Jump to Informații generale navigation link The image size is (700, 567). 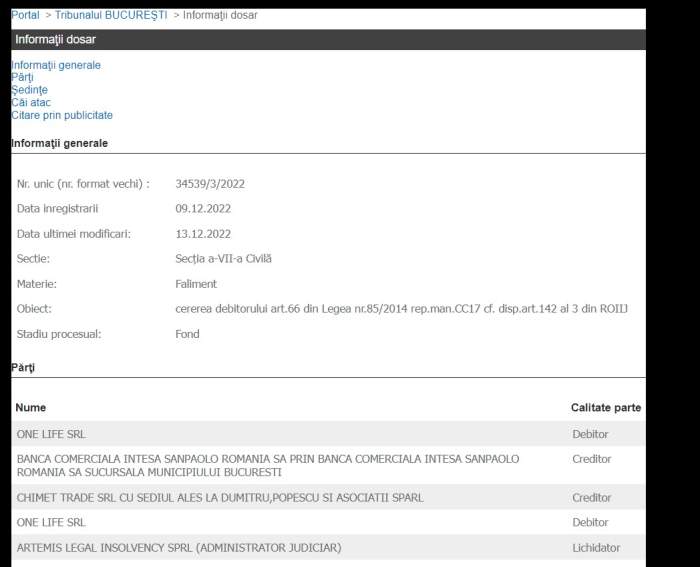[x=56, y=65]
